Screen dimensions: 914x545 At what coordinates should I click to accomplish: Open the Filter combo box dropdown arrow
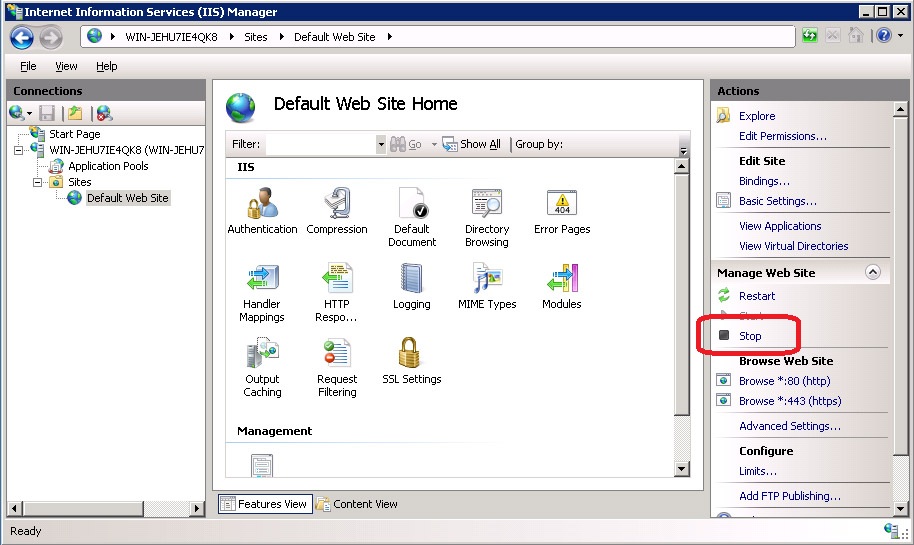(381, 144)
